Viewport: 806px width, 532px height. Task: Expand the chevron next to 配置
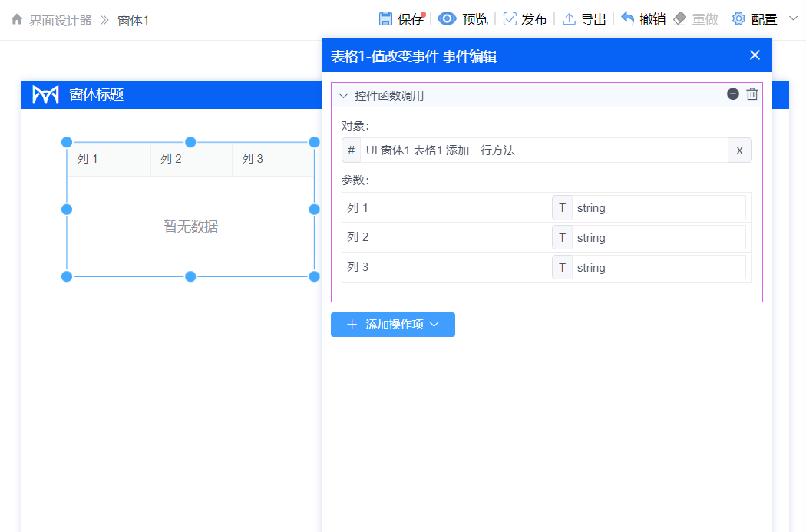[792, 18]
